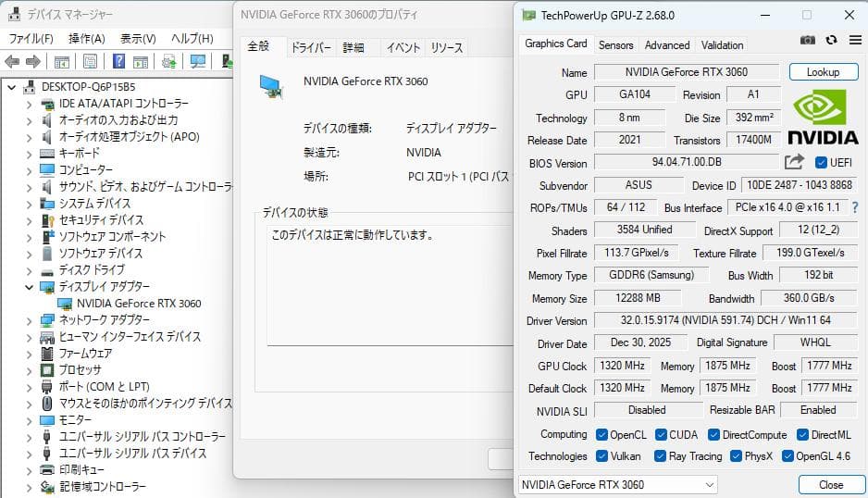Collapse the DESKTOP-Q6P15B5 root node
Image resolution: width=868 pixels, height=498 pixels.
pos(12,87)
